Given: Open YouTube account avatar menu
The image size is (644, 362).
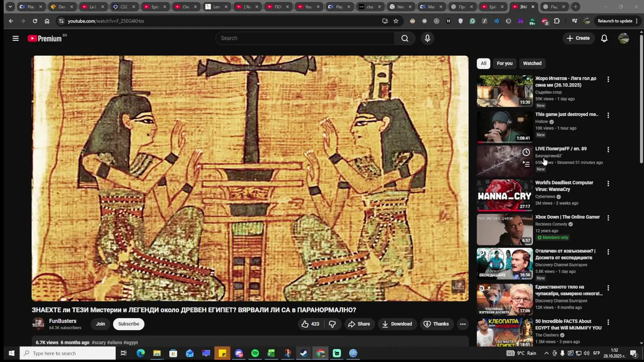Looking at the screenshot, I should 623,38.
